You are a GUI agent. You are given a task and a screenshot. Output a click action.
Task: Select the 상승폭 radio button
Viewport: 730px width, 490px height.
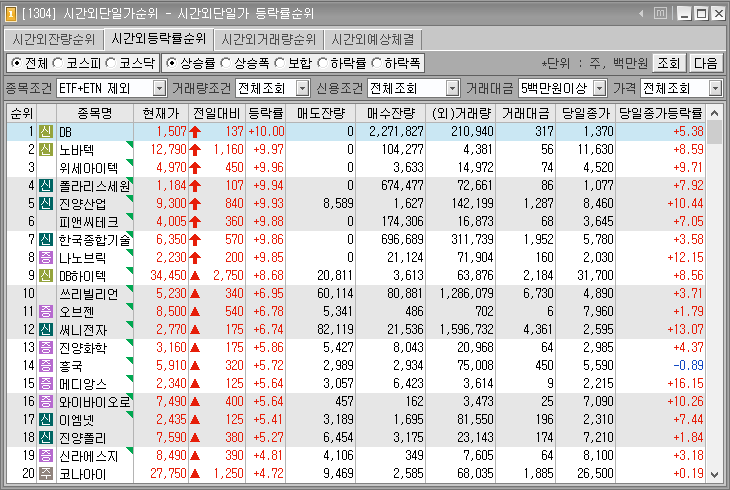click(225, 63)
